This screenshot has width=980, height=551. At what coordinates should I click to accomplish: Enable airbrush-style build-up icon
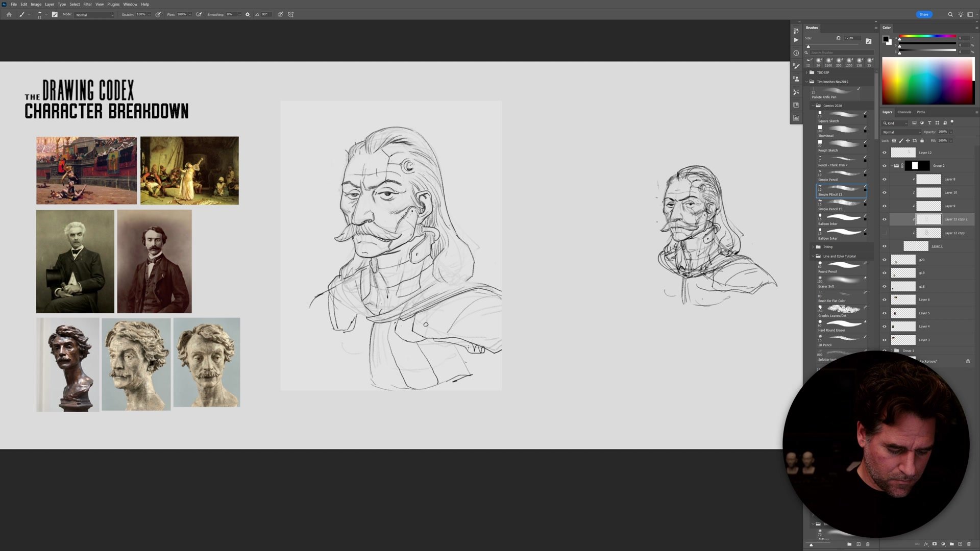pos(199,15)
